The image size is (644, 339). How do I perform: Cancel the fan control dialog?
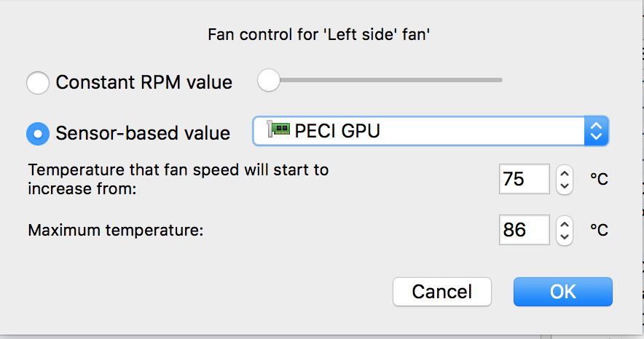click(x=442, y=292)
